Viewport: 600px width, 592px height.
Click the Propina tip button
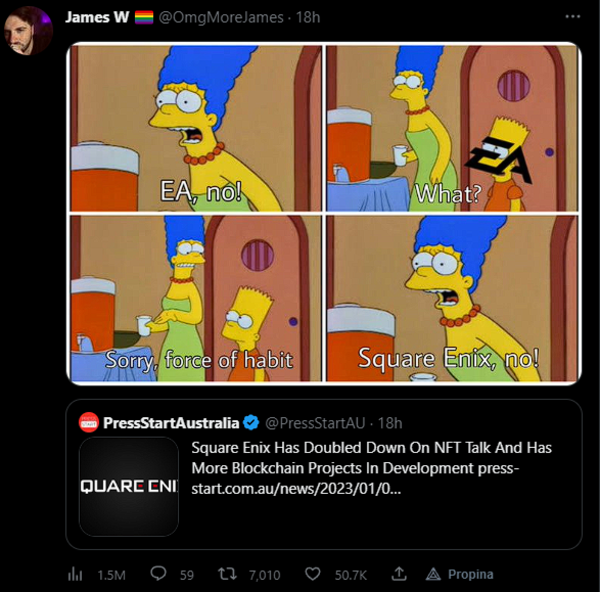coord(460,574)
